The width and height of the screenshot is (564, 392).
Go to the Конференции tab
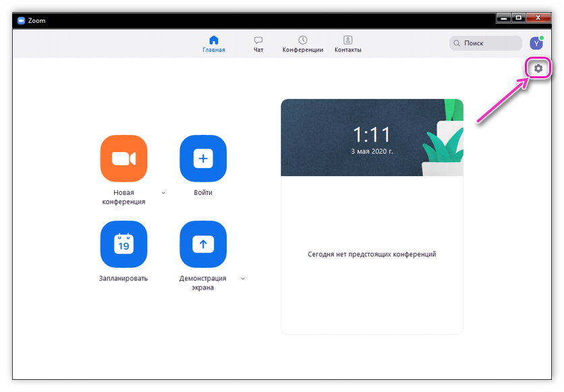coord(303,44)
